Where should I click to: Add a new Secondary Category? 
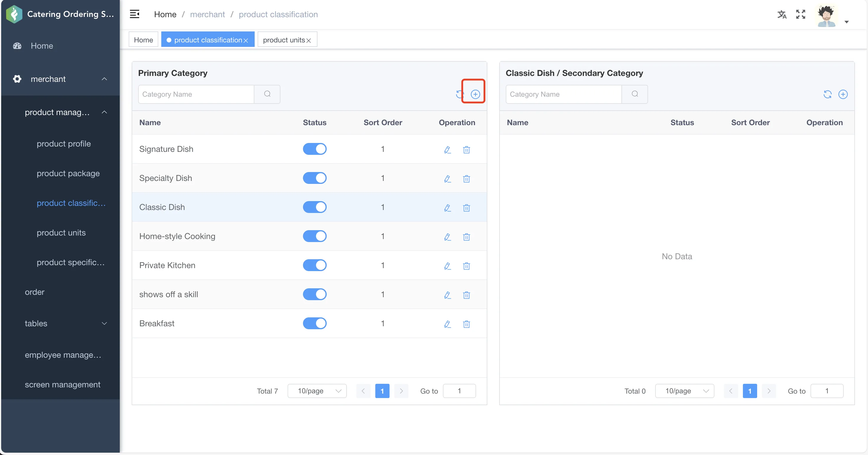pyautogui.click(x=843, y=94)
